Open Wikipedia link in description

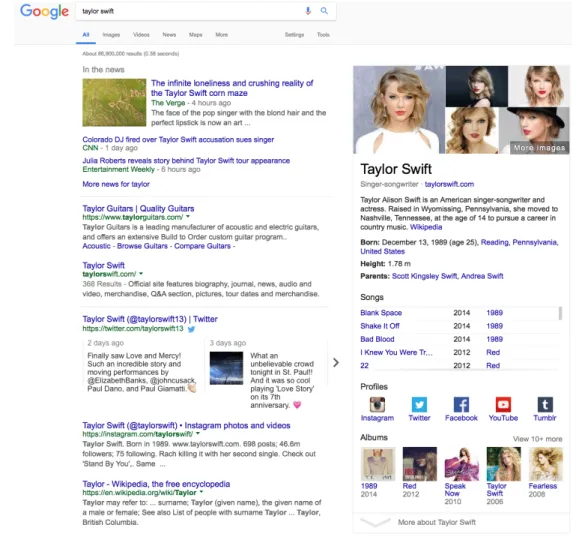pos(426,227)
